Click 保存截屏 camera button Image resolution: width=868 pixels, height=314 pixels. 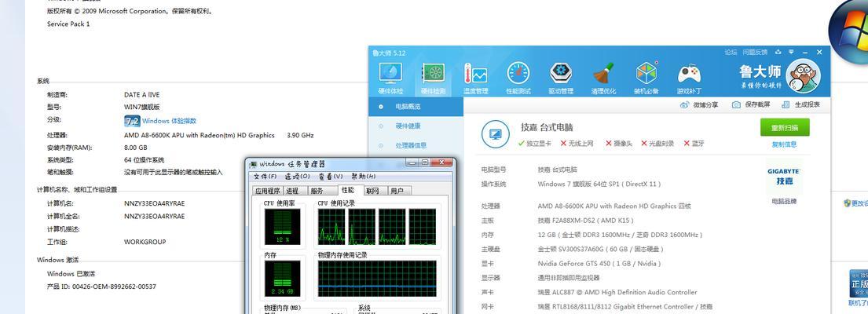point(751,104)
